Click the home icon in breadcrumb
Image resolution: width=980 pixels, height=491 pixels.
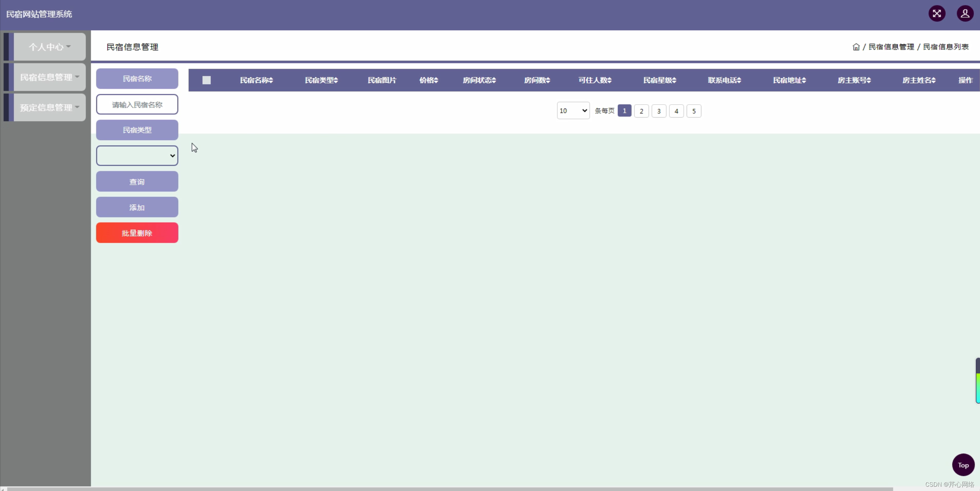pyautogui.click(x=856, y=47)
